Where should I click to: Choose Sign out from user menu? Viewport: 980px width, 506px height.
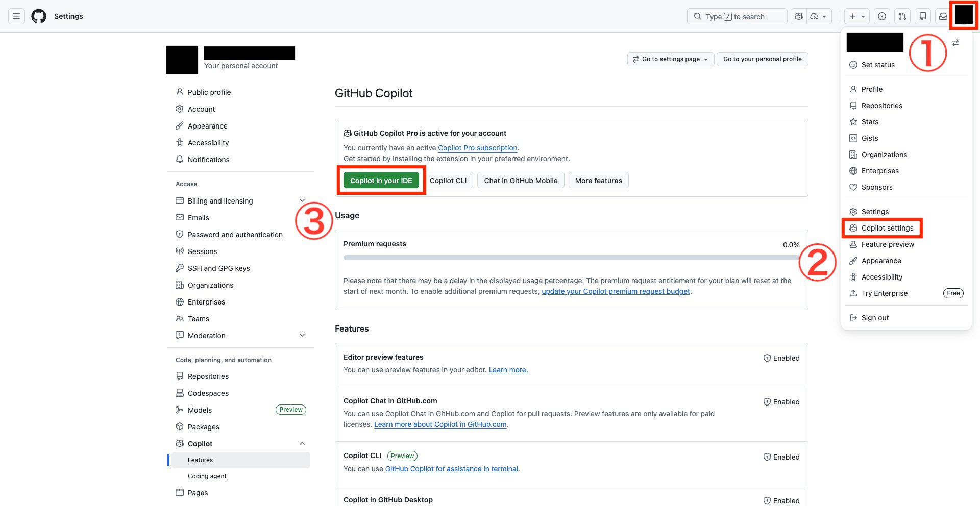point(875,318)
